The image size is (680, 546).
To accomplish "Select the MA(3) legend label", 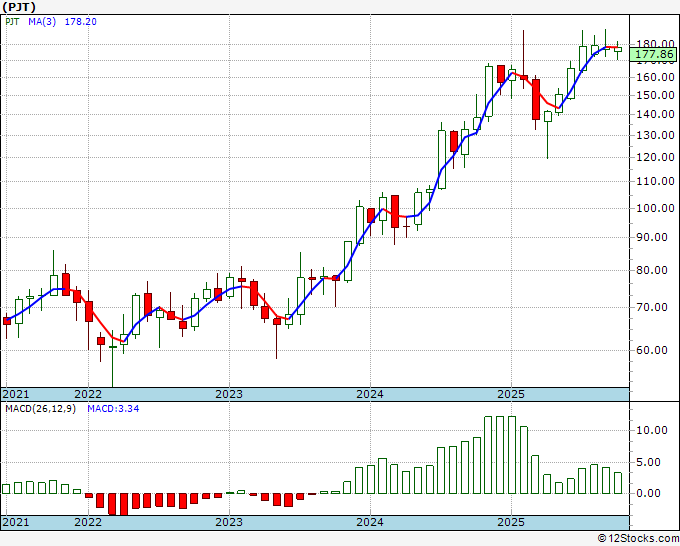I will [42, 22].
